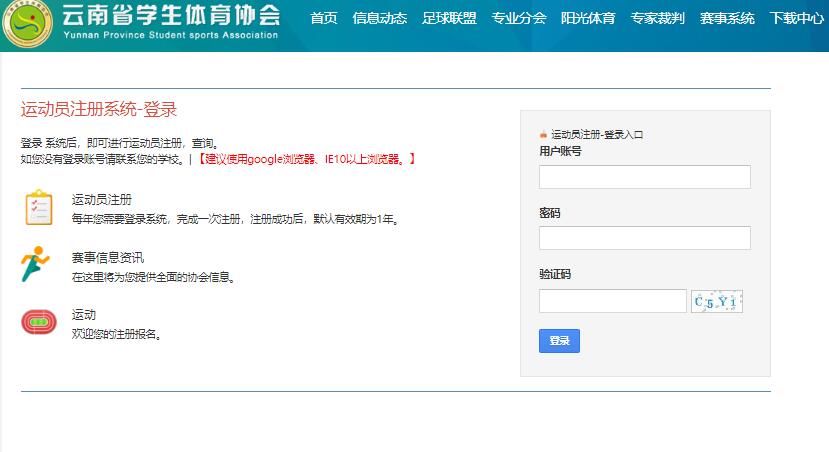Click the Yunnan Province Student sports Association subtitle
The width and height of the screenshot is (829, 452).
(170, 35)
